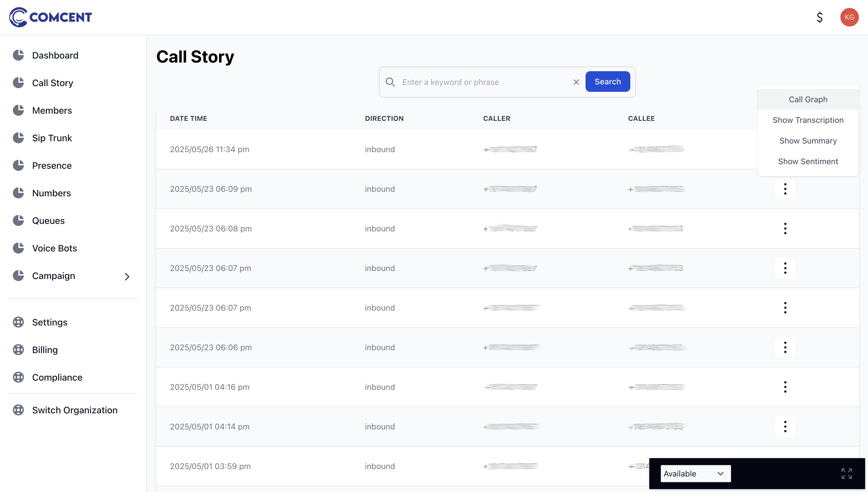Click Switch Organization link

tap(75, 410)
